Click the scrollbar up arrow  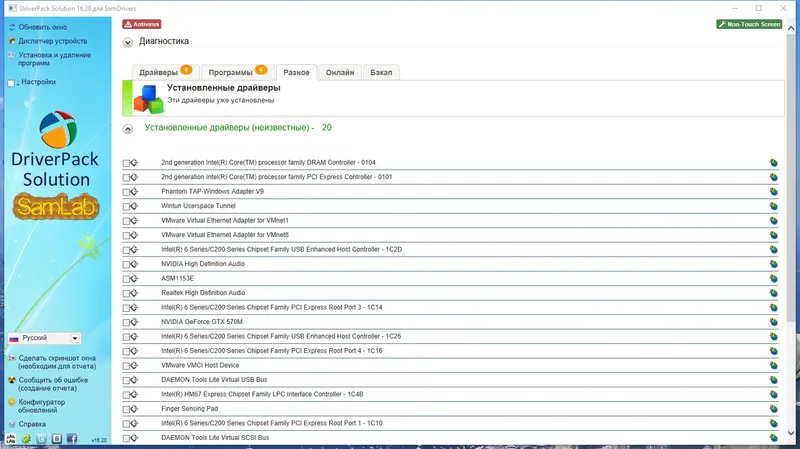click(791, 28)
